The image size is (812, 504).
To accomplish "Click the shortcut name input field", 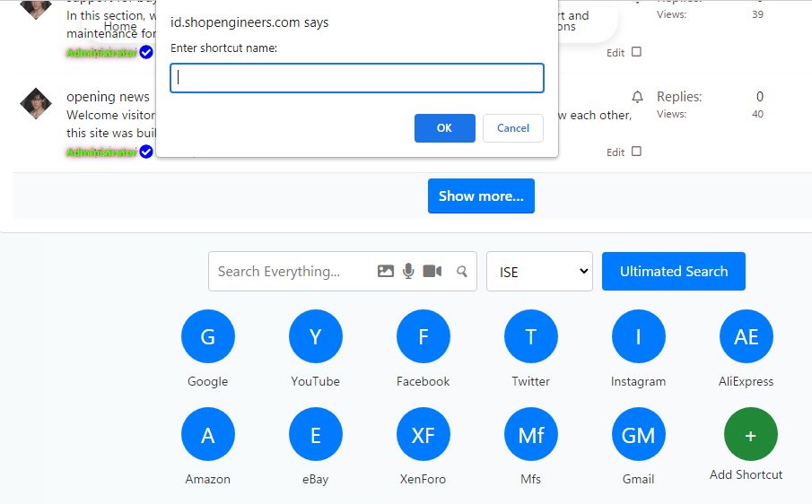I will pos(357,78).
